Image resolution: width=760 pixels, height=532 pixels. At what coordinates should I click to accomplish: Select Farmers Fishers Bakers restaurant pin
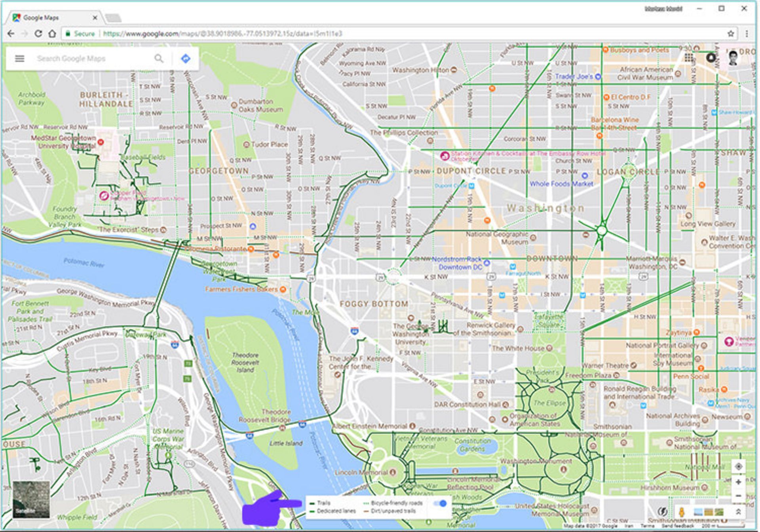tap(283, 289)
